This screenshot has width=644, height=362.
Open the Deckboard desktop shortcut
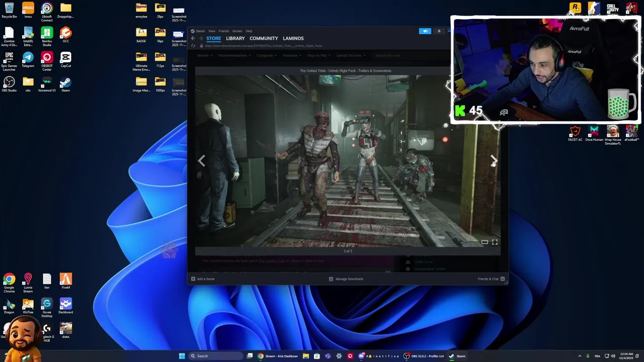tap(65, 306)
